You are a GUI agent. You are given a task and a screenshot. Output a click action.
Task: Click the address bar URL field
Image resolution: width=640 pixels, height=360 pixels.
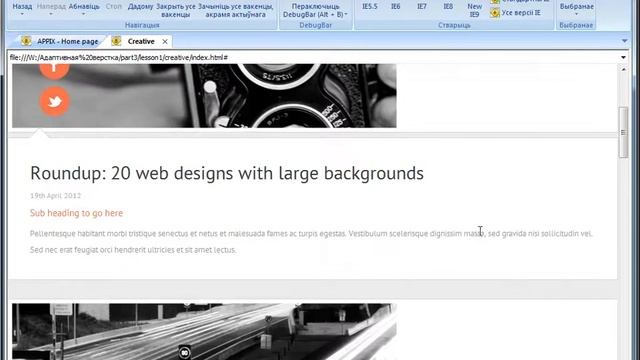point(312,57)
